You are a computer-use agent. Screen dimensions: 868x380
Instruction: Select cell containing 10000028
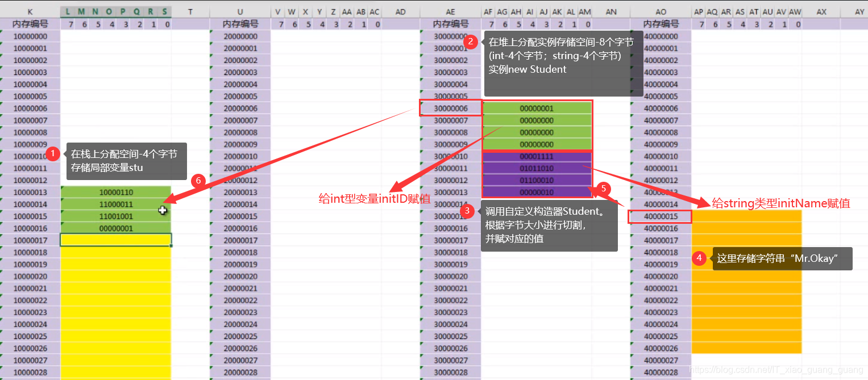click(30, 372)
